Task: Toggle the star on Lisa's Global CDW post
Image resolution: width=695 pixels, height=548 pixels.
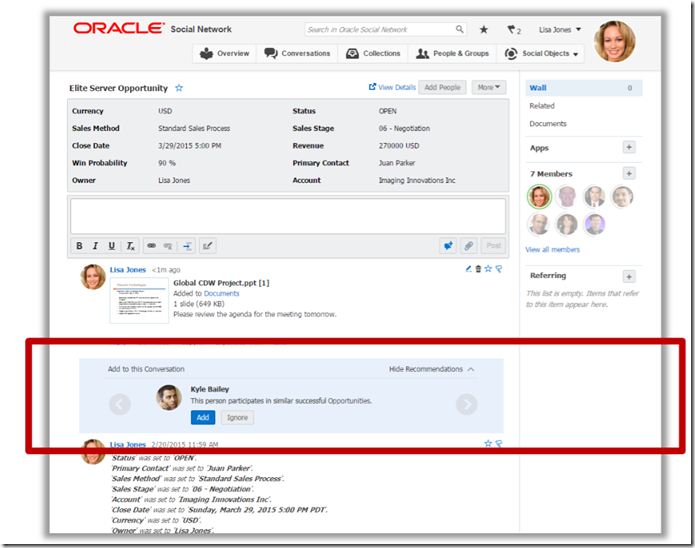Action: [488, 269]
